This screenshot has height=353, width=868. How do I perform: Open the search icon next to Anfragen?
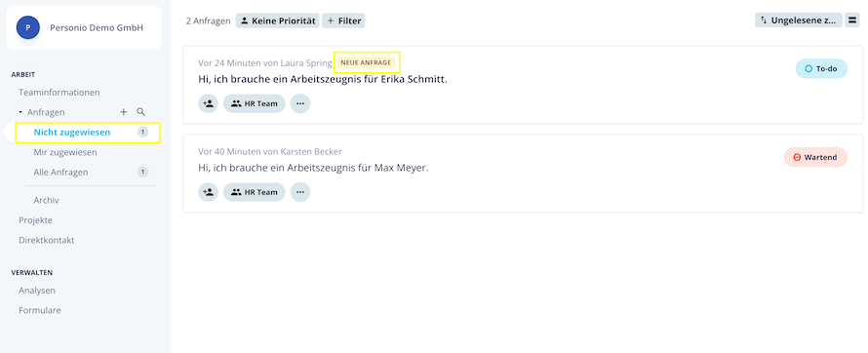pyautogui.click(x=140, y=112)
